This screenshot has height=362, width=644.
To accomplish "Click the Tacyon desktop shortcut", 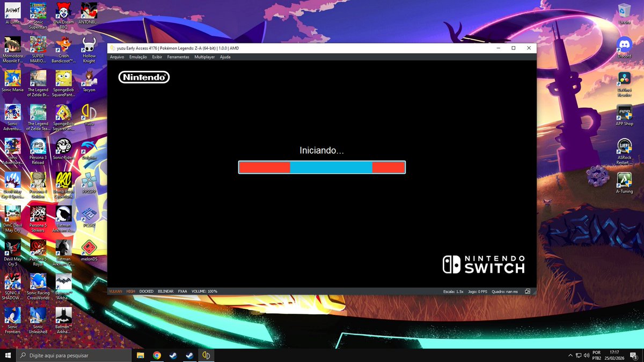I will (x=89, y=82).
